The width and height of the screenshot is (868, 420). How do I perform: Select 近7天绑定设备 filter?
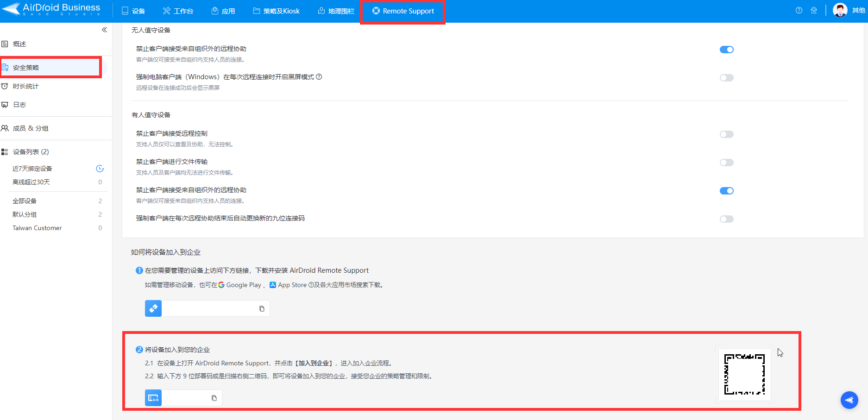32,169
